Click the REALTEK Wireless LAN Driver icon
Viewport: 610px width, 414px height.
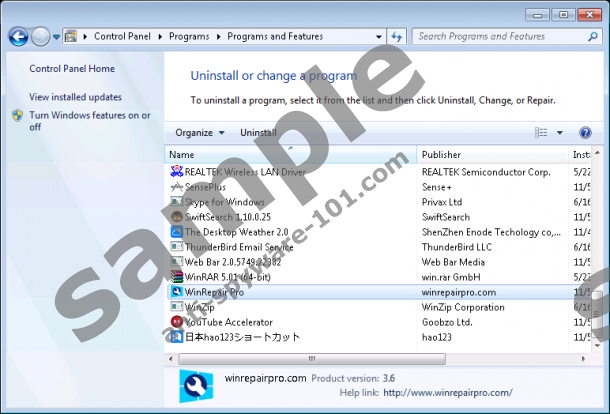(x=176, y=172)
